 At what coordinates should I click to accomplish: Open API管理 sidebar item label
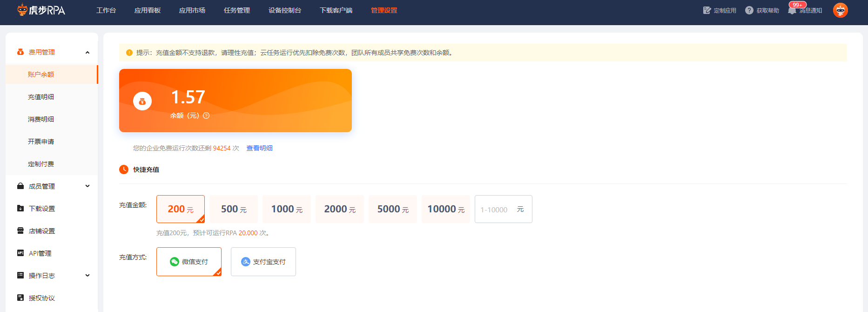tap(40, 253)
